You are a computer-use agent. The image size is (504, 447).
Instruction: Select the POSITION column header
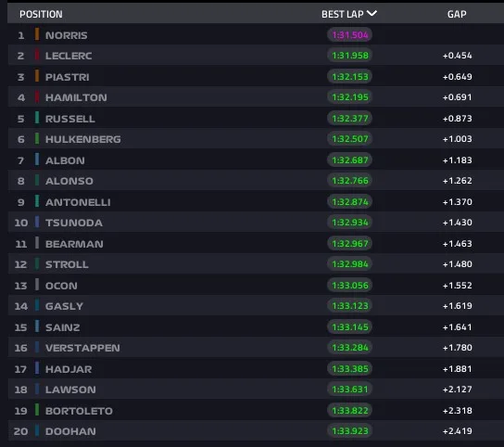tap(41, 14)
